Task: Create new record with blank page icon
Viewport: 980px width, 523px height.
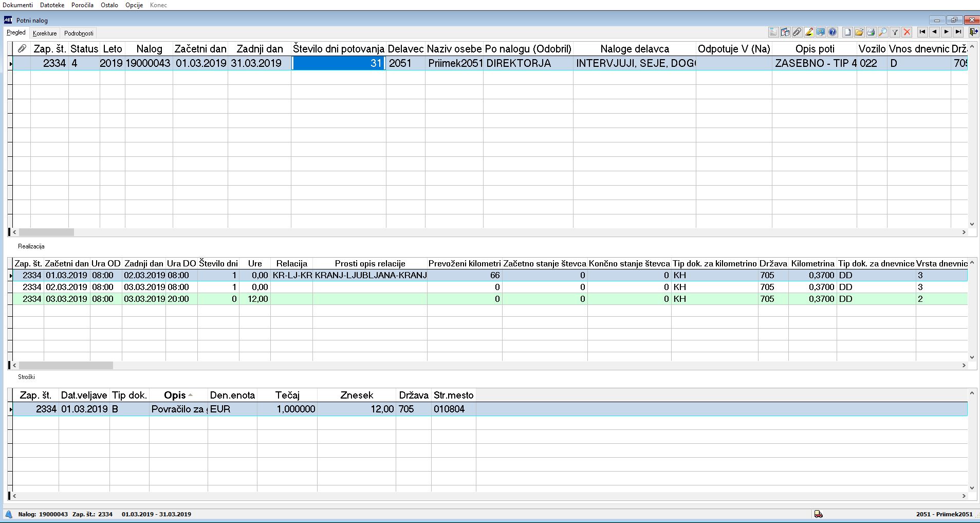Action: (847, 32)
